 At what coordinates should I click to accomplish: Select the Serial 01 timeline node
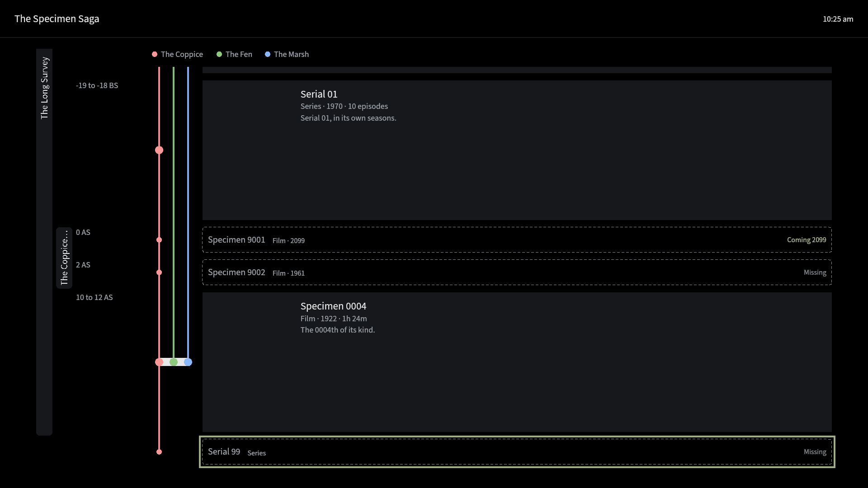click(x=159, y=150)
